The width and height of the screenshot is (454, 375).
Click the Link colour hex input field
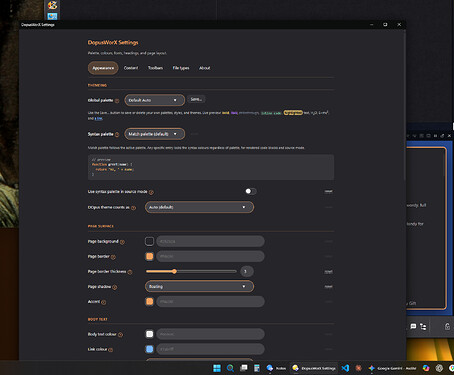(210, 349)
